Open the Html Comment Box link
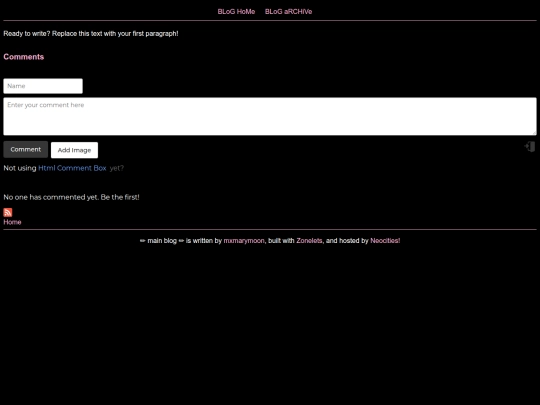Viewport: 540px width, 405px height. (72, 168)
